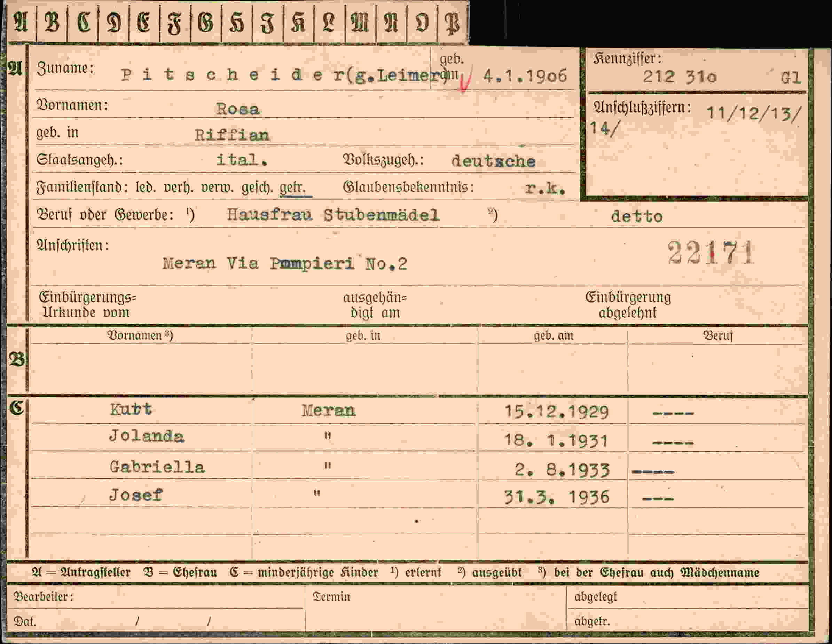Click the 'Beruf' column header
The height and width of the screenshot is (644, 832).
point(718,335)
